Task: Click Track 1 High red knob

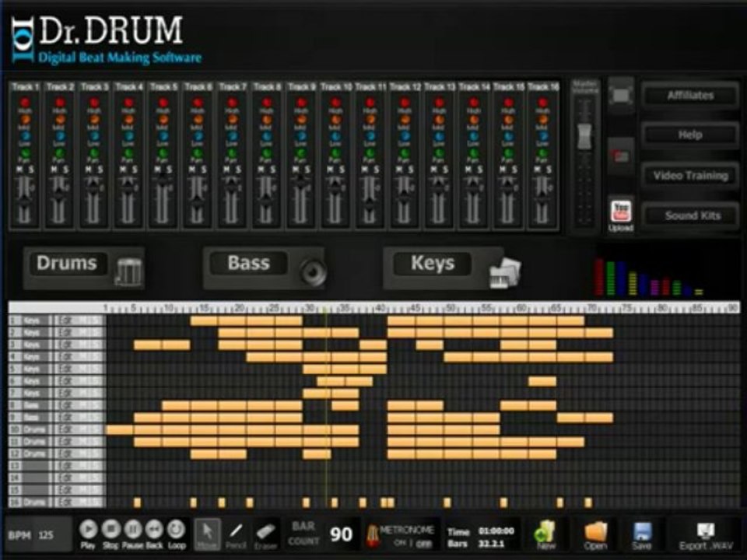Action: 25,103
